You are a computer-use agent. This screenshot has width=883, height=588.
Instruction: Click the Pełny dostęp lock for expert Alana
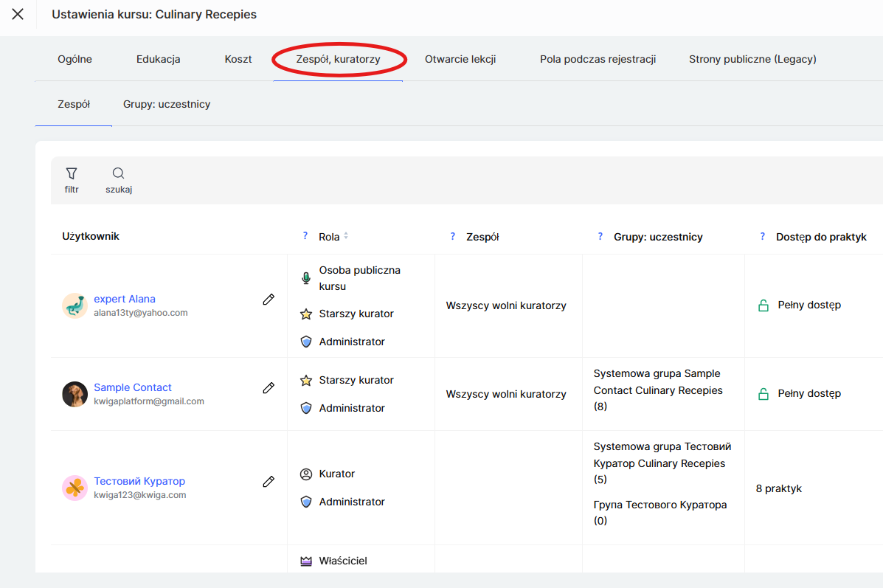(x=763, y=305)
